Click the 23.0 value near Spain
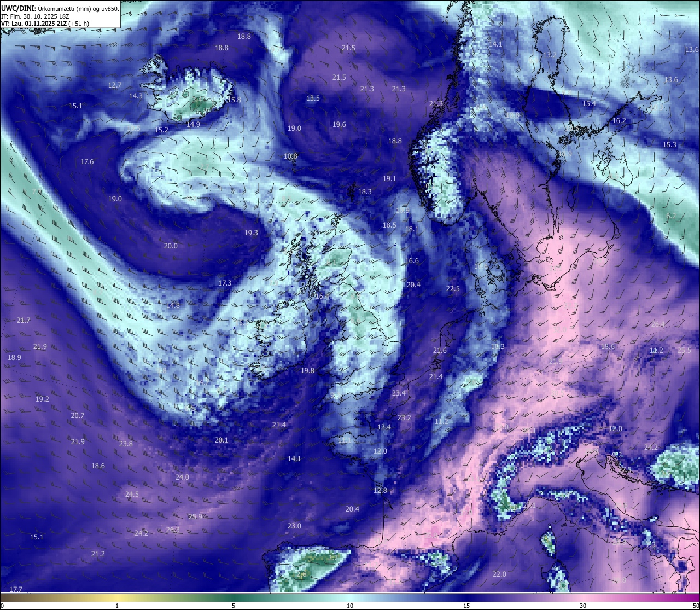 click(x=294, y=526)
